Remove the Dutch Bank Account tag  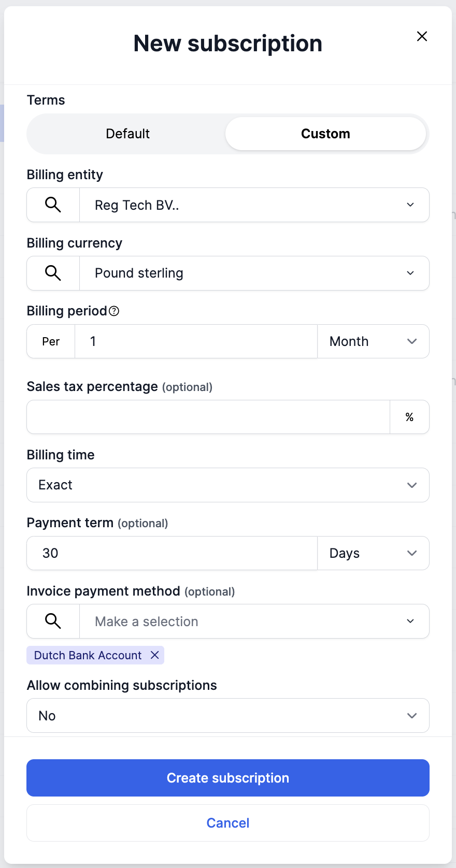154,655
